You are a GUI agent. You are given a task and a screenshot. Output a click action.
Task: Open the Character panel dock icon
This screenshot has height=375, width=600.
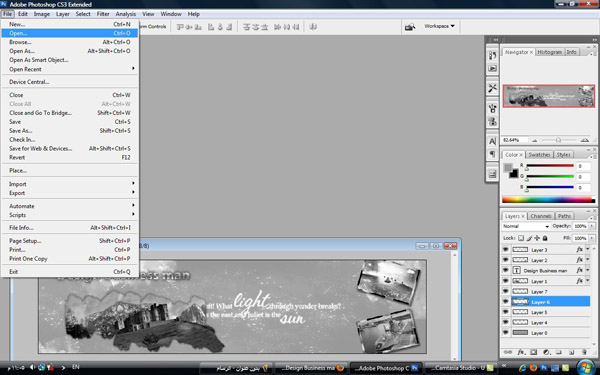click(492, 141)
